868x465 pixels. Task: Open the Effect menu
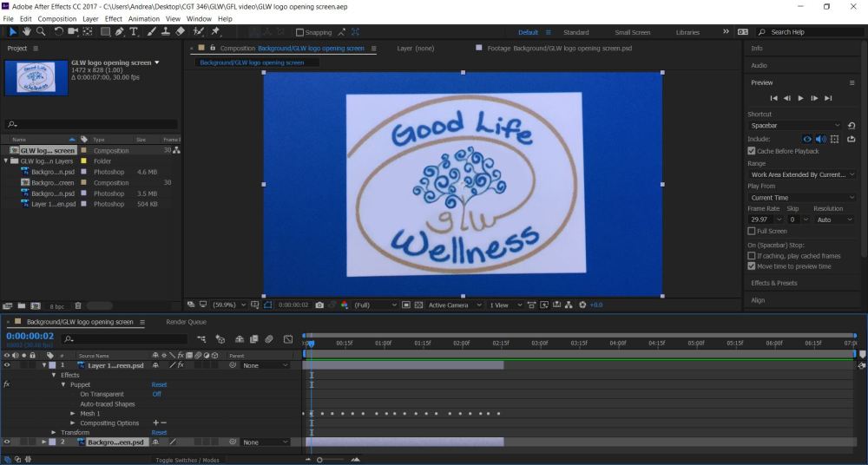[113, 19]
